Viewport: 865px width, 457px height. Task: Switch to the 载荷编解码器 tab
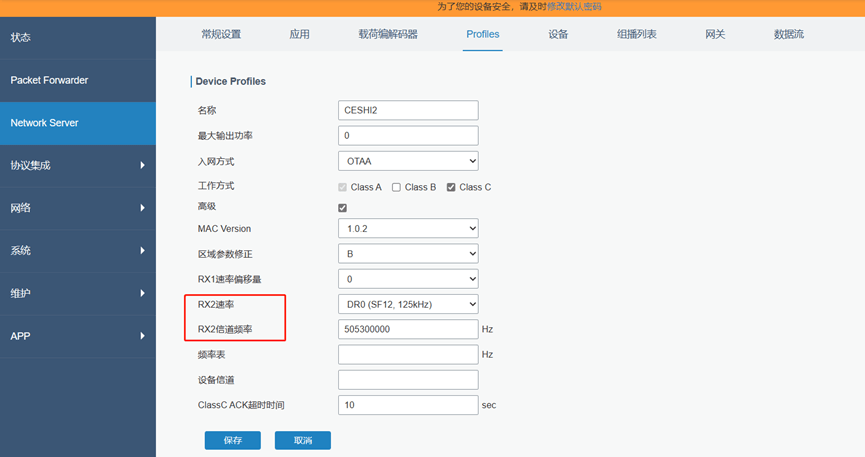point(388,34)
